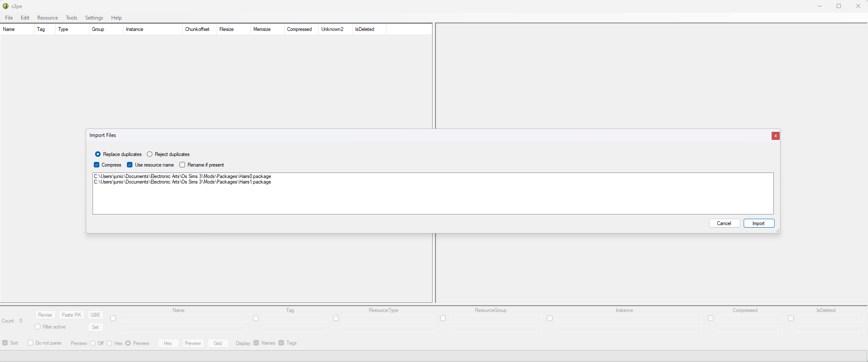Enable the Do not parse checkbox
Viewport: 868px width, 362px height.
(31, 343)
